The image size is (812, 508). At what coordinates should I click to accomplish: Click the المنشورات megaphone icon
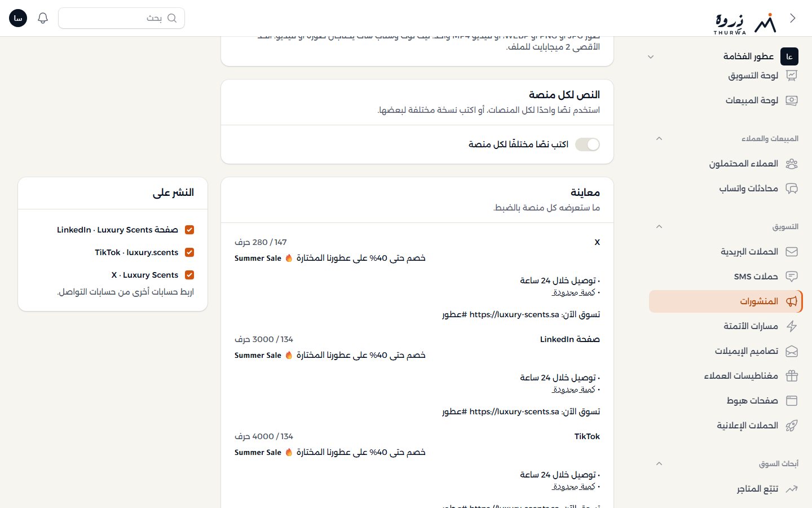click(792, 301)
